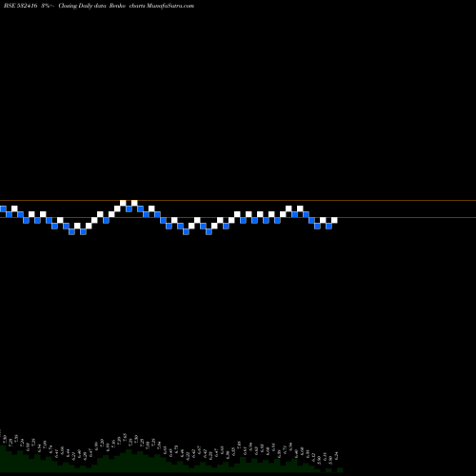
Task: Click the word Renko in chart title
Action: (x=117, y=6)
